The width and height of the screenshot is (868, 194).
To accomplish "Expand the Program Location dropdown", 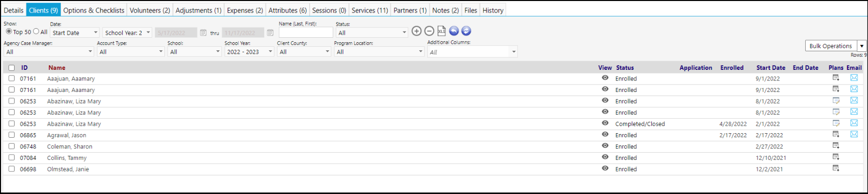I will pos(379,52).
